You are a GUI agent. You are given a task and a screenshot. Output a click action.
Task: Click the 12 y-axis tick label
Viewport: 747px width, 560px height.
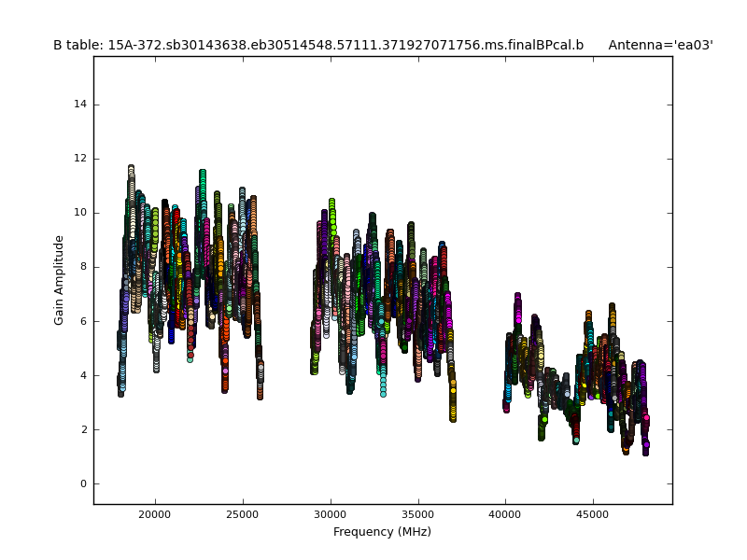click(x=81, y=159)
